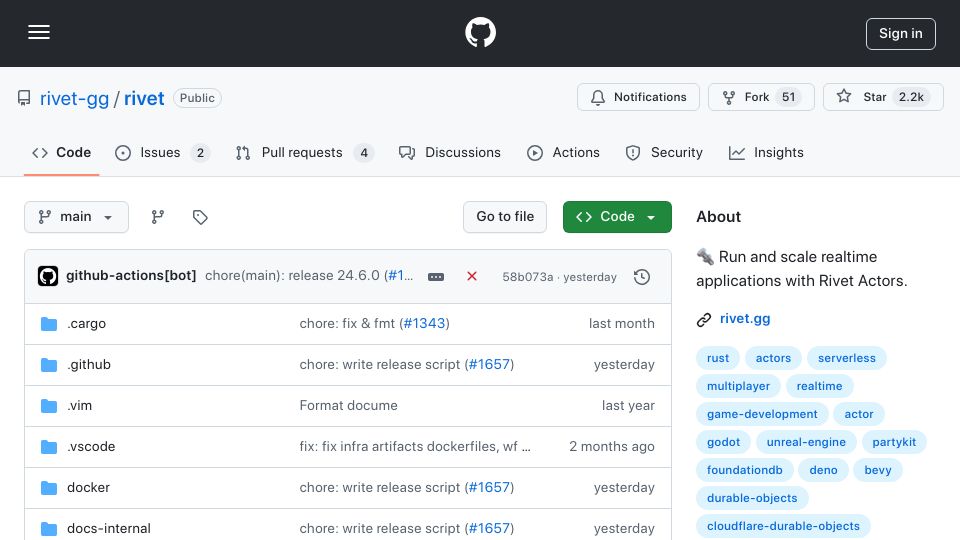Image resolution: width=960 pixels, height=540 pixels.
Task: View the failed checks red X status
Action: pos(471,276)
